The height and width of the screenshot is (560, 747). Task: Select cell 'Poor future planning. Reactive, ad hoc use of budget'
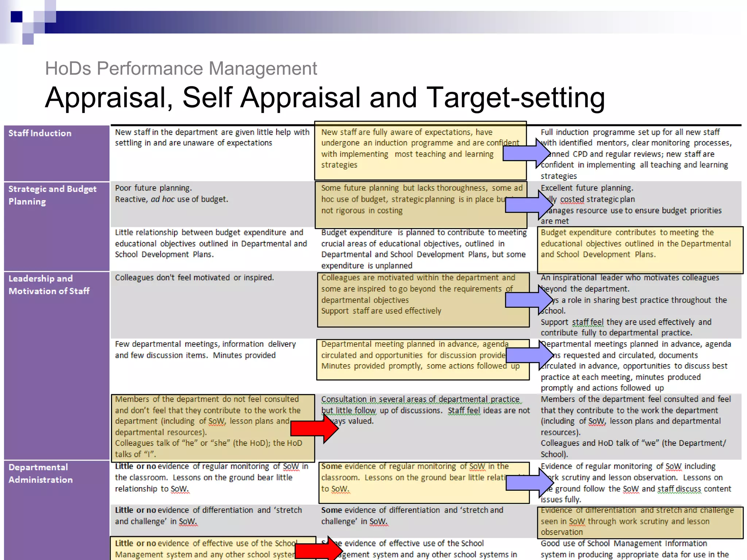tap(213, 204)
